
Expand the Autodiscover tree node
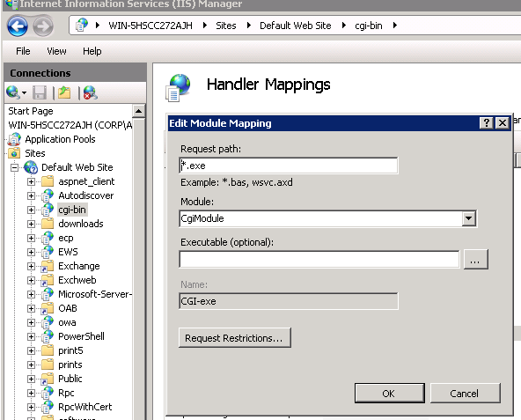click(31, 195)
